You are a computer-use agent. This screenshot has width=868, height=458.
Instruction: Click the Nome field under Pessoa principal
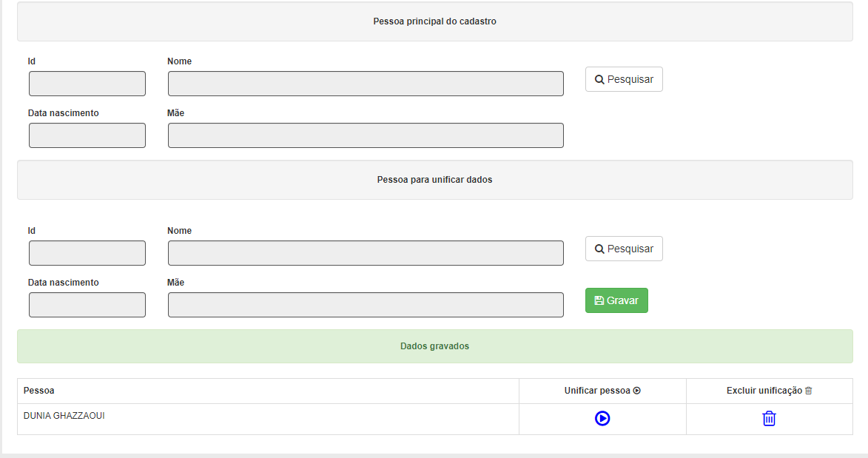(366, 84)
